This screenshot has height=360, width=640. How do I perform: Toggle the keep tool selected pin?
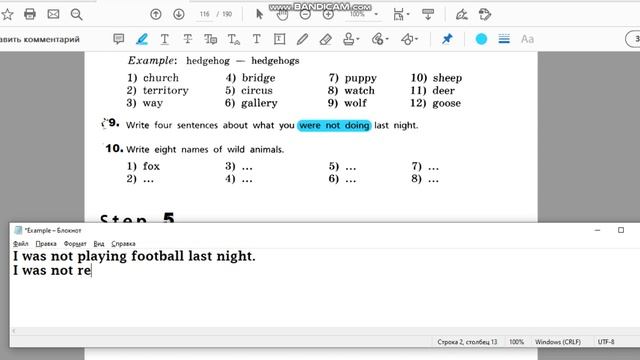click(x=447, y=39)
